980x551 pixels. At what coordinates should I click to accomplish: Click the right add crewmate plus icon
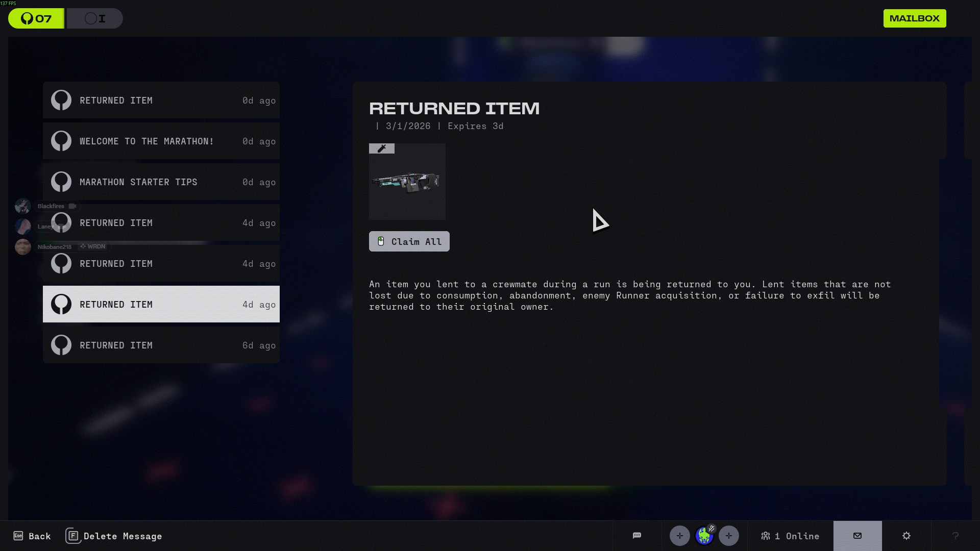pos(728,536)
